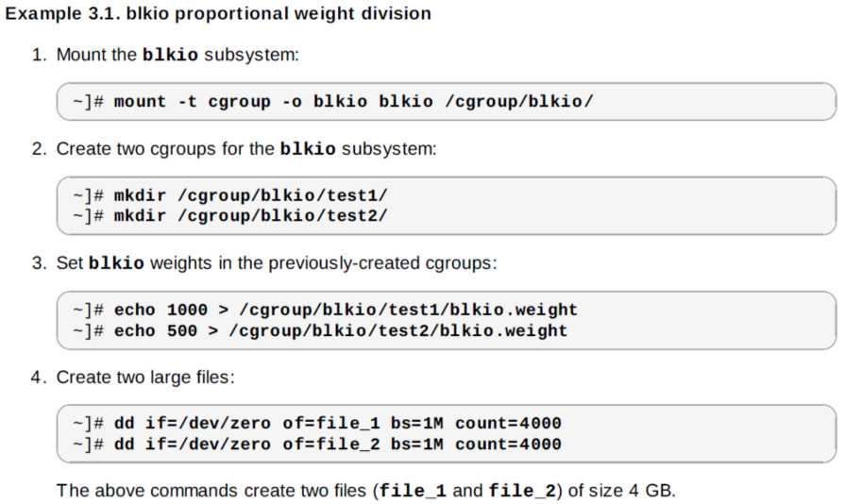Image resolution: width=845 pixels, height=504 pixels.
Task: Click the mkdir /cgroup/blkio/test1/ command
Action: [251, 195]
